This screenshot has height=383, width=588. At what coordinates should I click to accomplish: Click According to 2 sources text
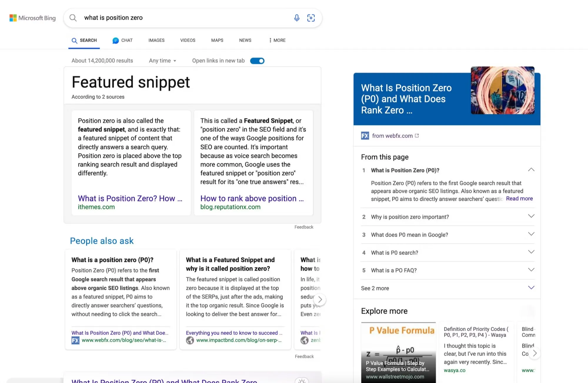[x=98, y=97]
